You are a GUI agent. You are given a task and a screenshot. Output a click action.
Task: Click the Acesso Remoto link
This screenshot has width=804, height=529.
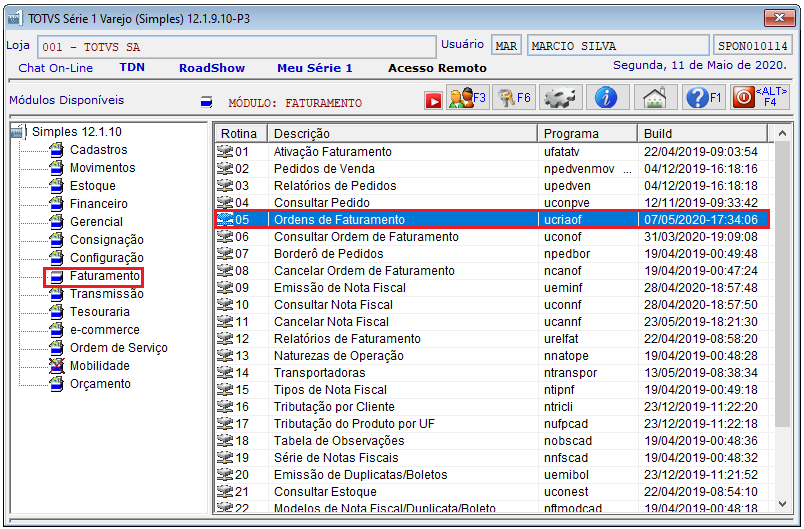pos(437,68)
